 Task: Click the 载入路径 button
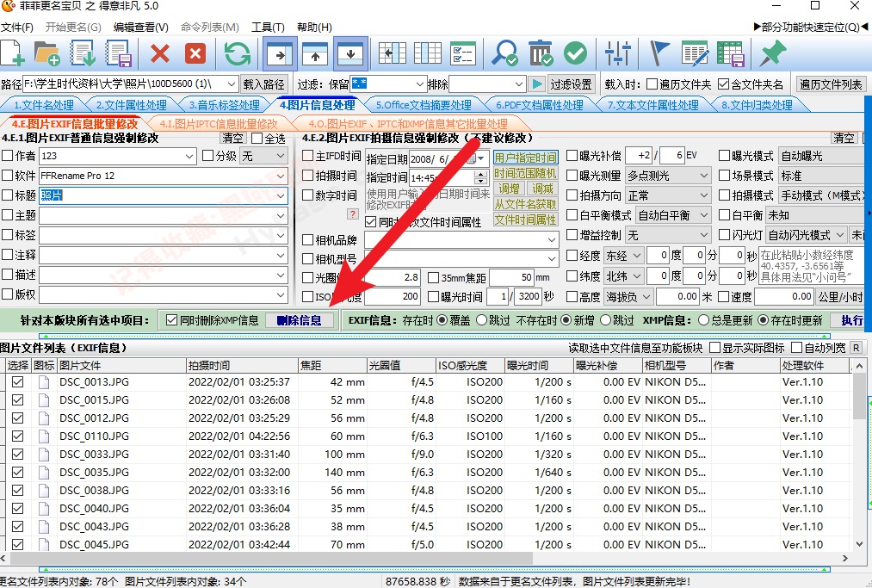tap(263, 84)
